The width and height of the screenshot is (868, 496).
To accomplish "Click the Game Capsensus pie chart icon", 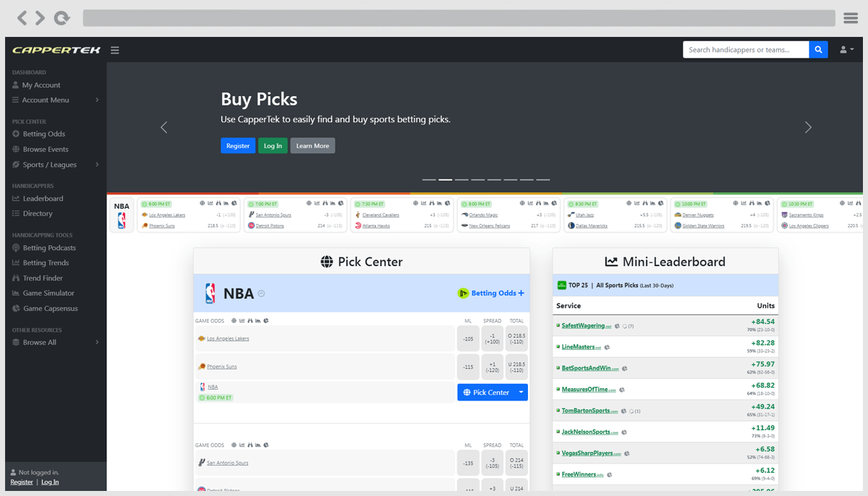I will tap(16, 308).
